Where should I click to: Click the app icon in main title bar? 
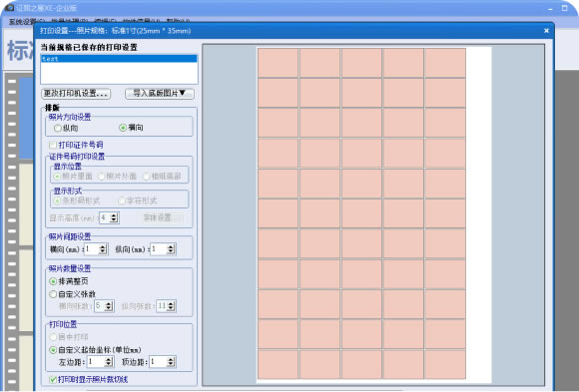[10, 7]
